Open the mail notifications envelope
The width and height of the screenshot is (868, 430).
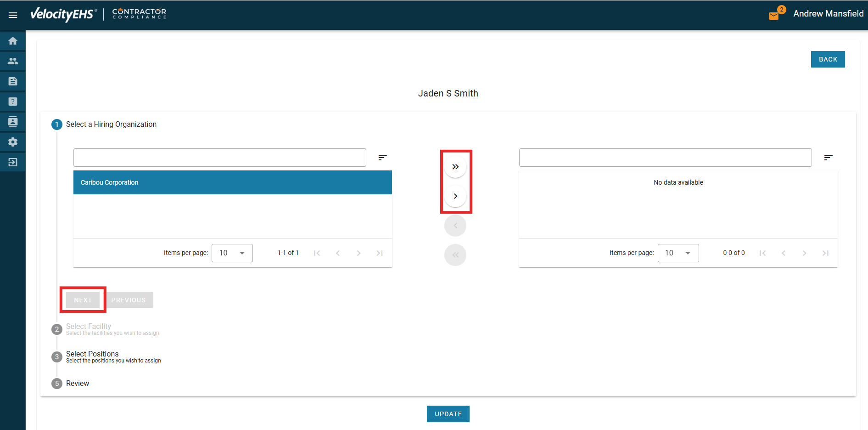[774, 16]
